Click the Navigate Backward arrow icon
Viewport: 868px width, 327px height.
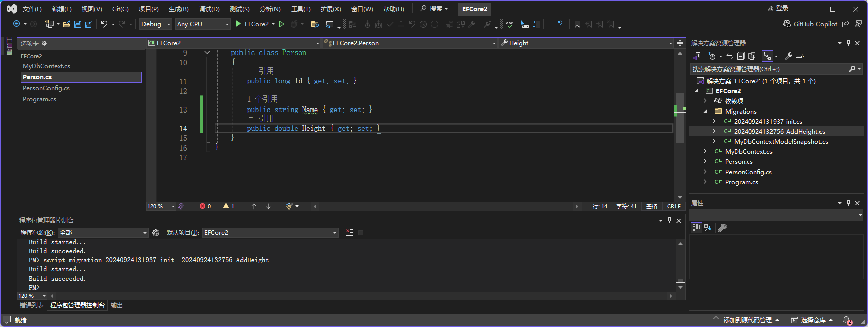(17, 24)
